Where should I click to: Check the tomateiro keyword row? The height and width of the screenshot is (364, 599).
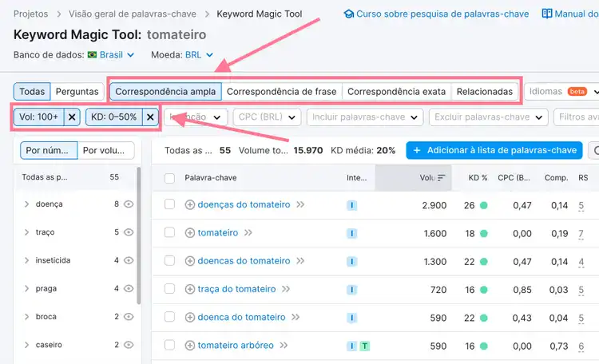(x=169, y=232)
